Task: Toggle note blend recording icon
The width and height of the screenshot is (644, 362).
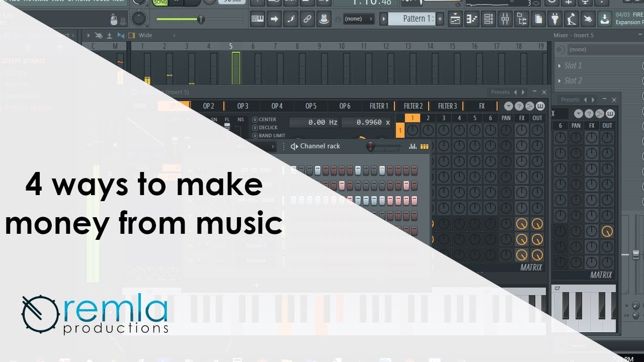Action: pos(291,19)
